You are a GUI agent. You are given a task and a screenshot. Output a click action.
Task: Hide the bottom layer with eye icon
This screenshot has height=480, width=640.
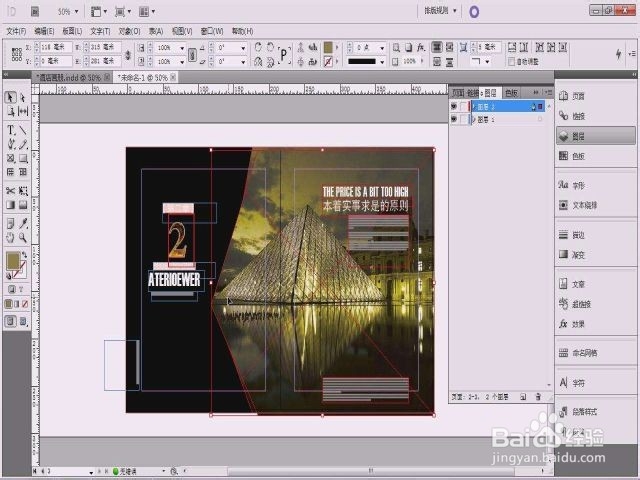click(x=454, y=119)
